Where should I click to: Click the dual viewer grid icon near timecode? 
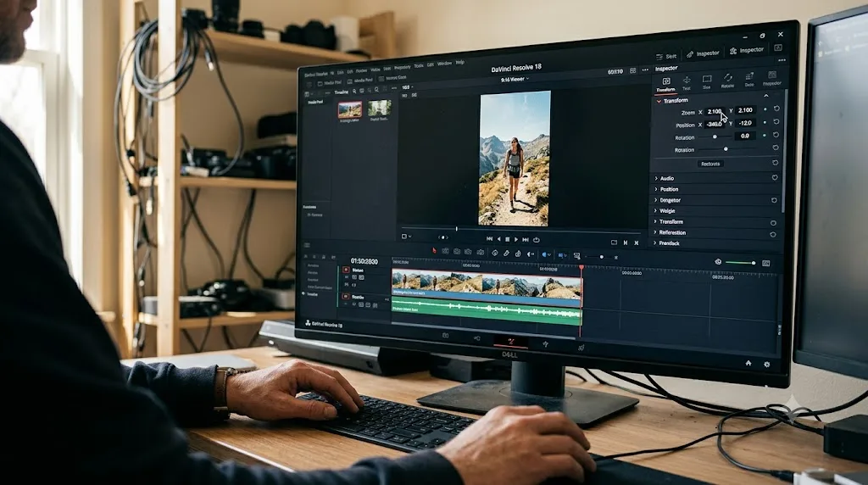[x=632, y=70]
